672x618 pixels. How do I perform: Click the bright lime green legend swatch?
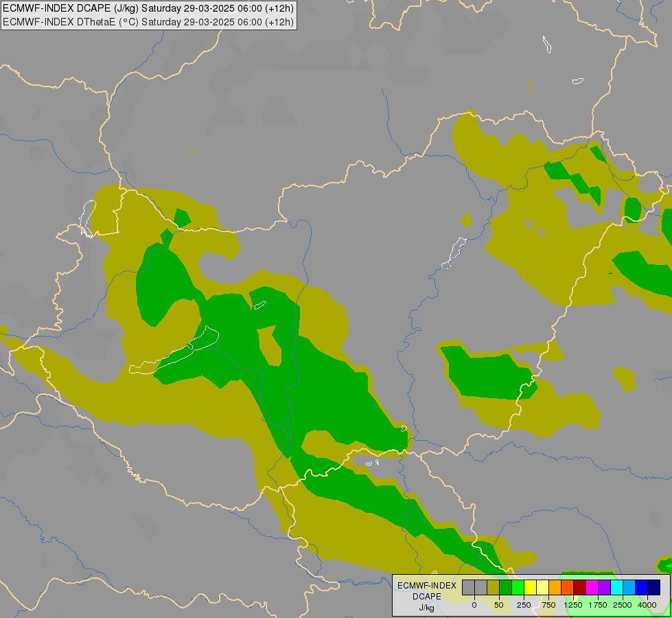pyautogui.click(x=518, y=587)
